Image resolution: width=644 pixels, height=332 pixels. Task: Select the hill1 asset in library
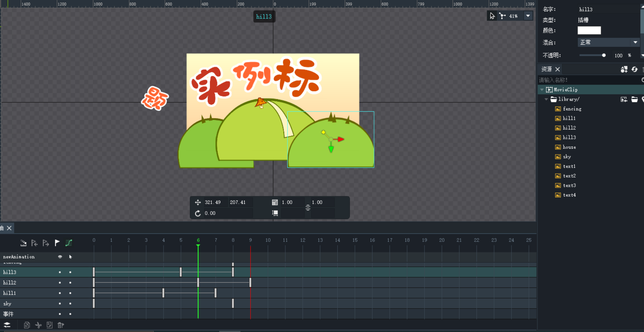[x=569, y=118]
